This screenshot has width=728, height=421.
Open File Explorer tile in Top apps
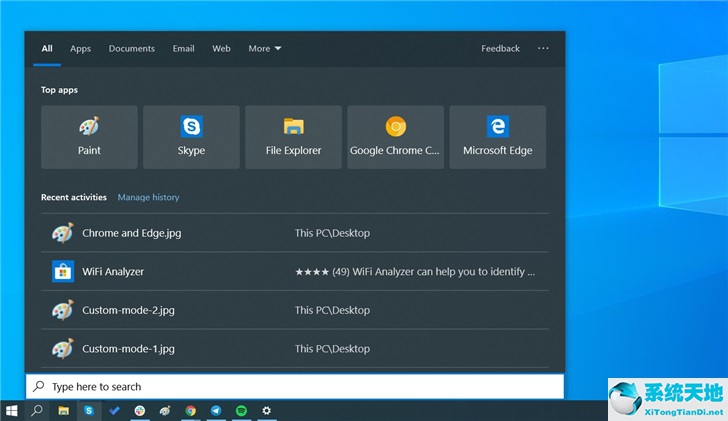coord(293,137)
